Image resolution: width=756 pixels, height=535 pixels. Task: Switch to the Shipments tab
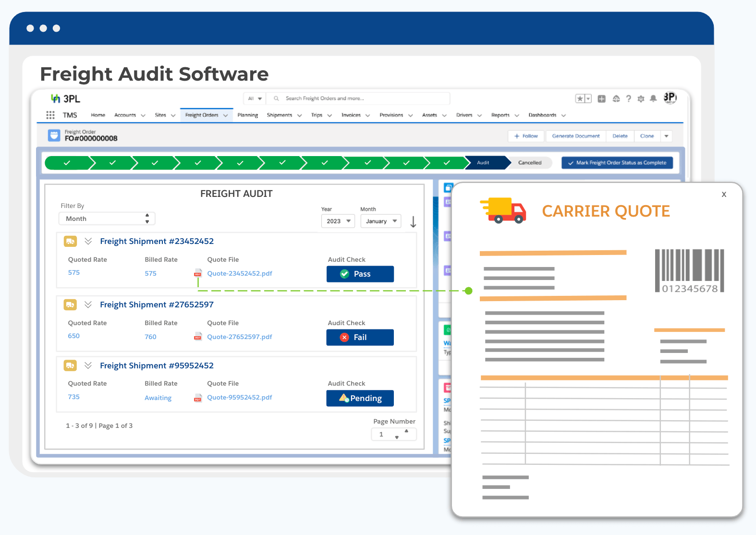(280, 115)
